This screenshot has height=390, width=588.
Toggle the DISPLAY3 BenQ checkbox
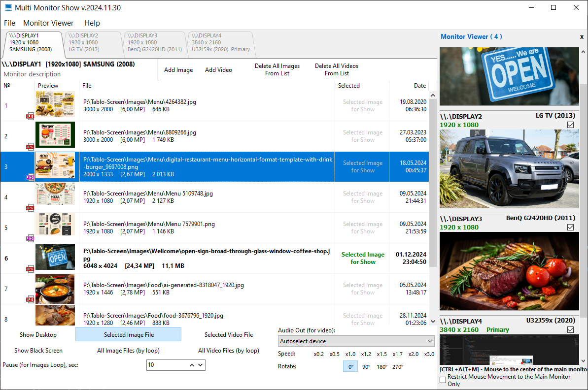(570, 227)
